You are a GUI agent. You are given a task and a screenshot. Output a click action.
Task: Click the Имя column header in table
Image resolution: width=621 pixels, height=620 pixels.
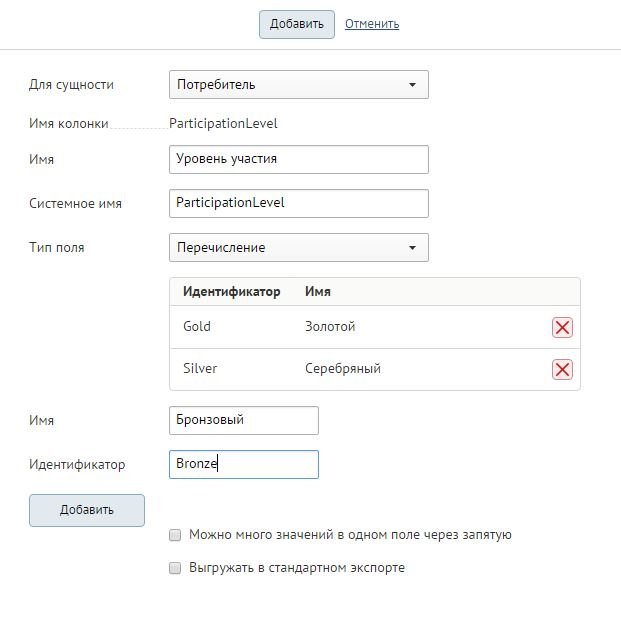pyautogui.click(x=318, y=292)
